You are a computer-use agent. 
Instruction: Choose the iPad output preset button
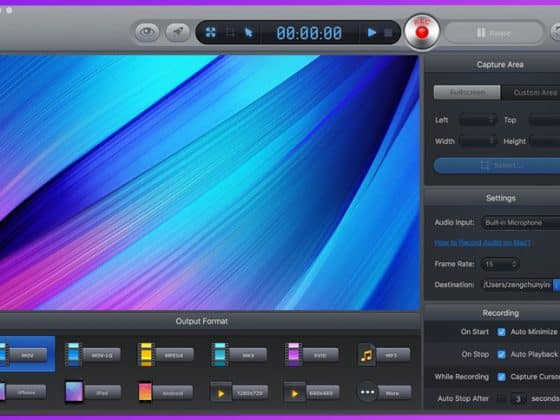tap(102, 393)
